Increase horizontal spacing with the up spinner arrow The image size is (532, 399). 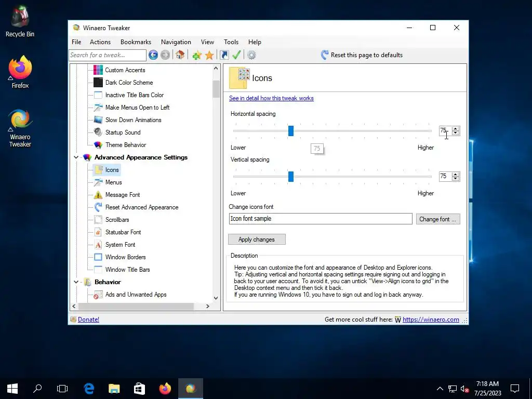tap(456, 129)
